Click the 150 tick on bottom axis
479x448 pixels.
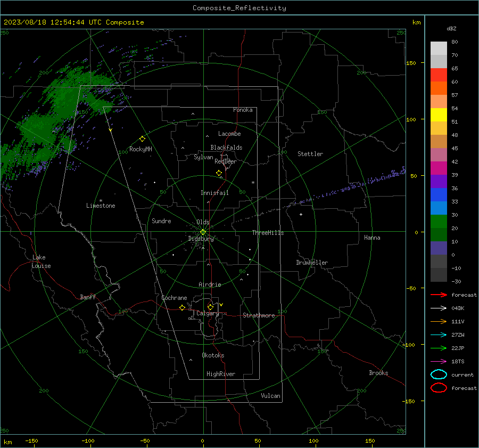point(370,441)
